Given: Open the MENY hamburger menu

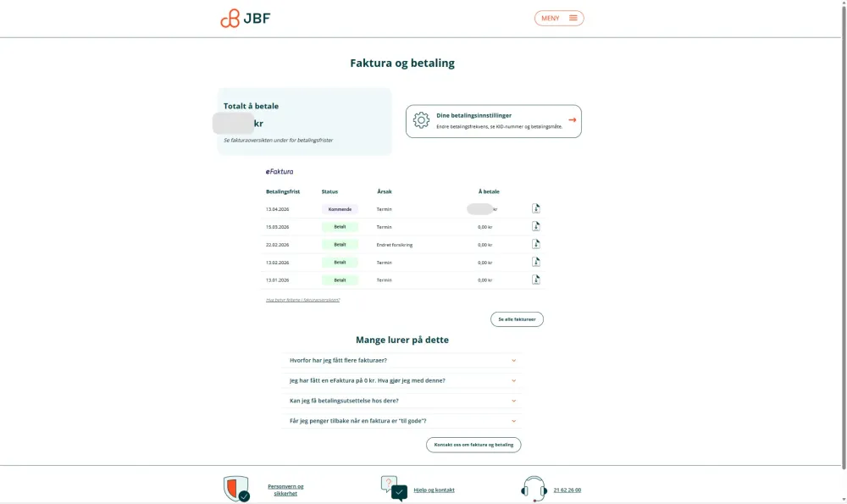Looking at the screenshot, I should click(x=559, y=18).
